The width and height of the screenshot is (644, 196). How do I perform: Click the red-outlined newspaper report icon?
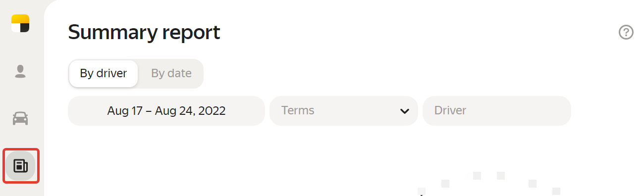[20, 165]
